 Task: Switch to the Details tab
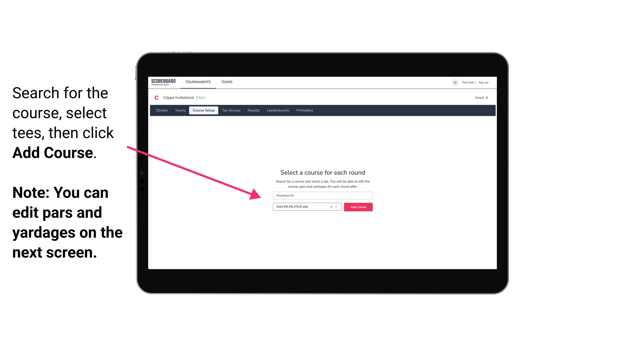161,110
